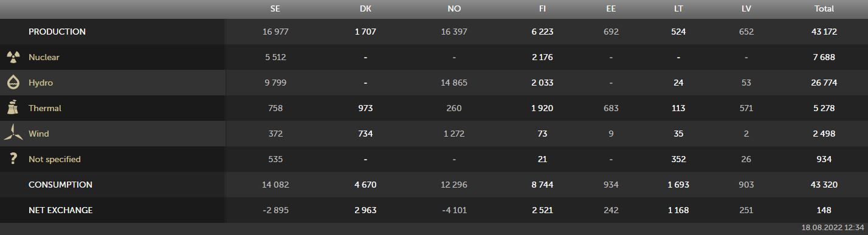The width and height of the screenshot is (868, 235).
Task: Select the LT column header
Action: 678,9
